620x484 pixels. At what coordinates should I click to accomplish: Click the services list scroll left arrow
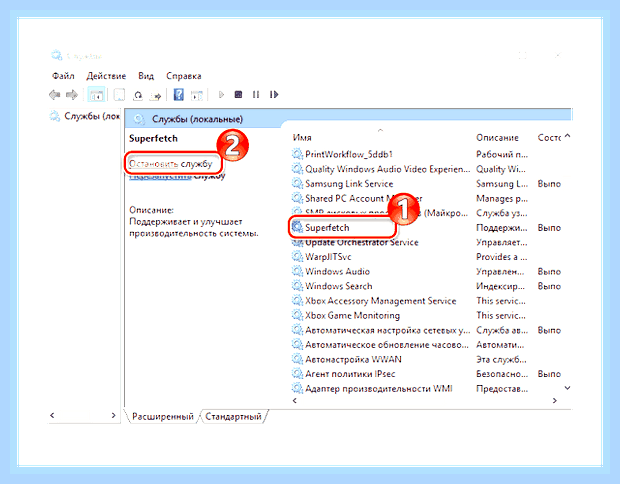pos(295,401)
